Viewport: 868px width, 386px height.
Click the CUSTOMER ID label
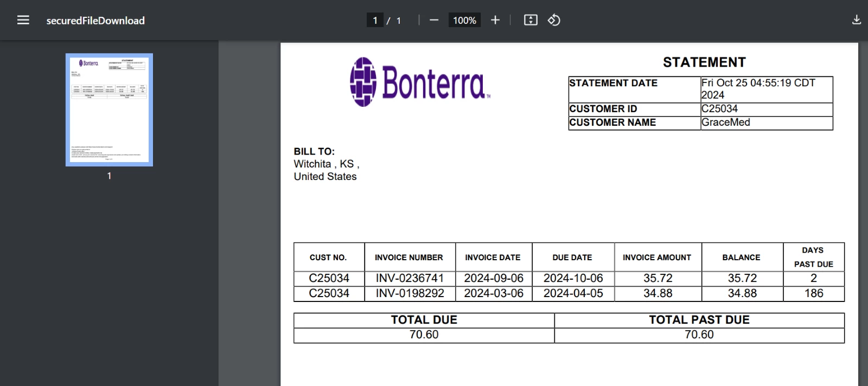[x=603, y=109]
